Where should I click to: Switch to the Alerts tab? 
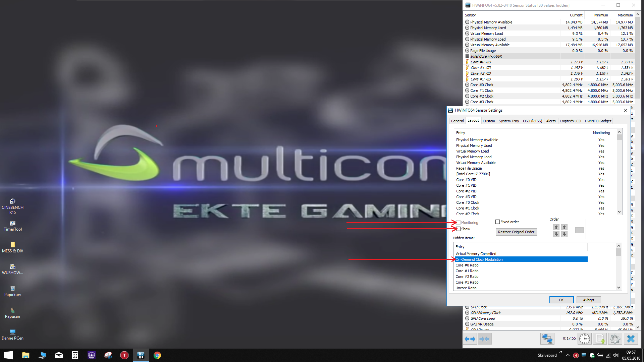551,121
